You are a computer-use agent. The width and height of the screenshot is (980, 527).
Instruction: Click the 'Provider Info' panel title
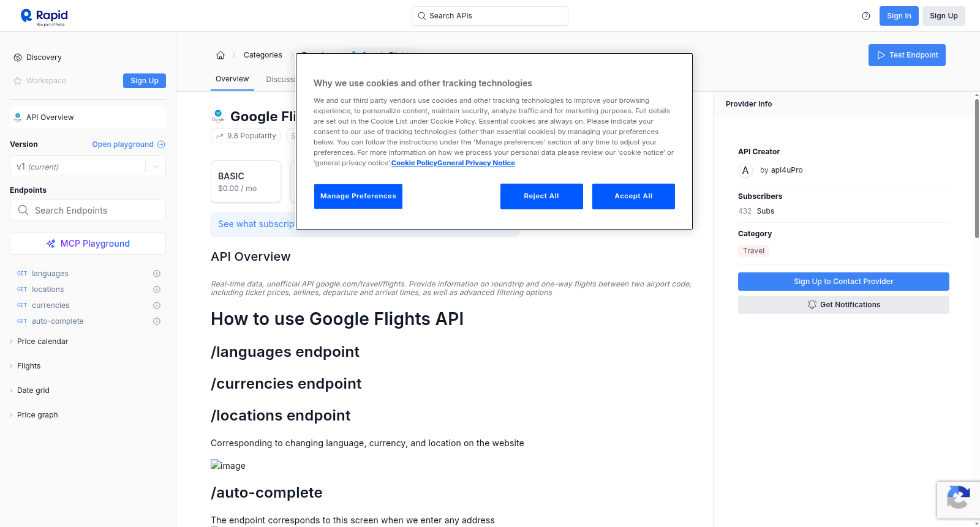[748, 104]
